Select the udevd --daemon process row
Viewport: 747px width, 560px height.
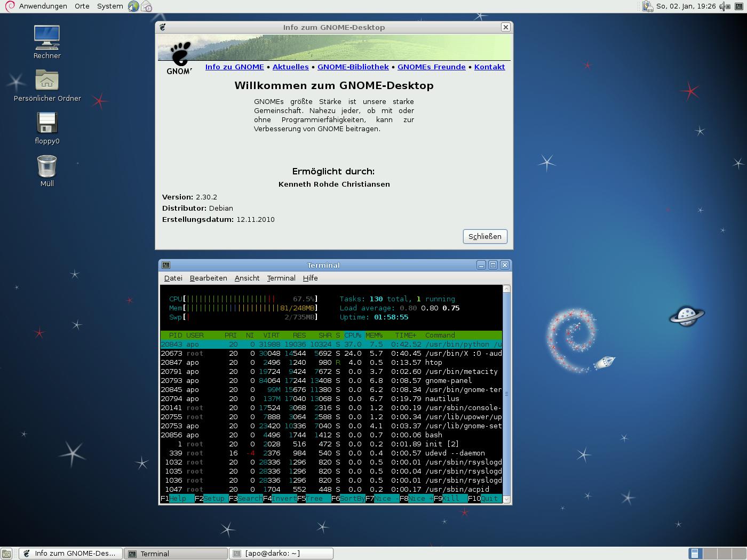[331, 453]
